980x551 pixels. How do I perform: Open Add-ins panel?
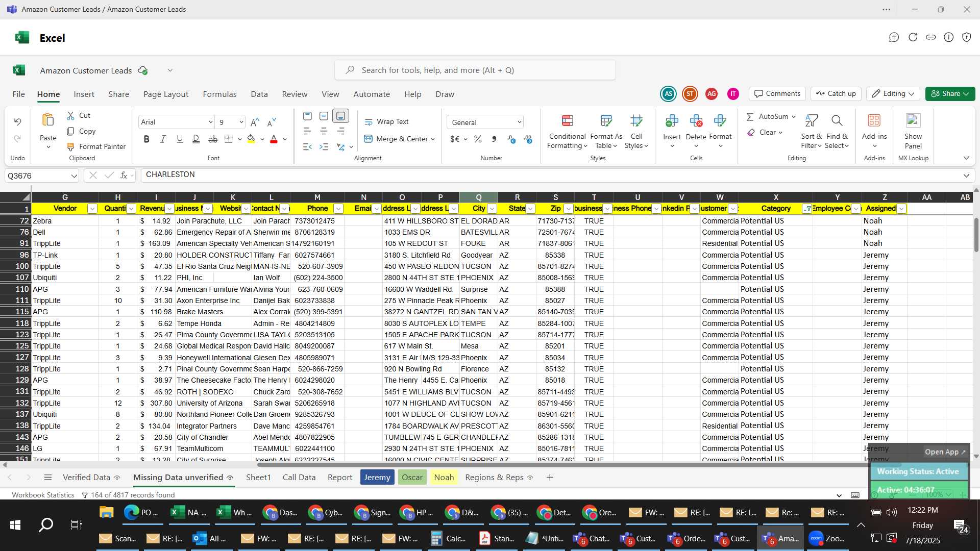[x=874, y=132]
